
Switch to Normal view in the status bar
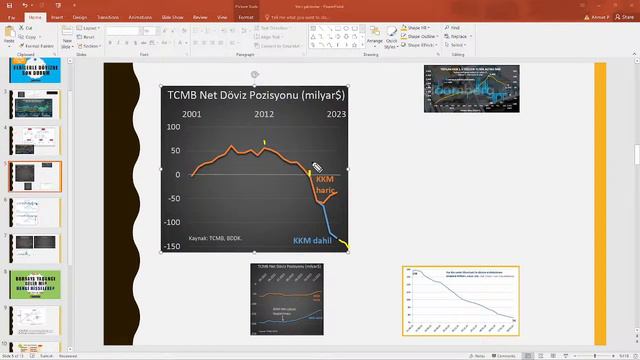[x=528, y=356]
